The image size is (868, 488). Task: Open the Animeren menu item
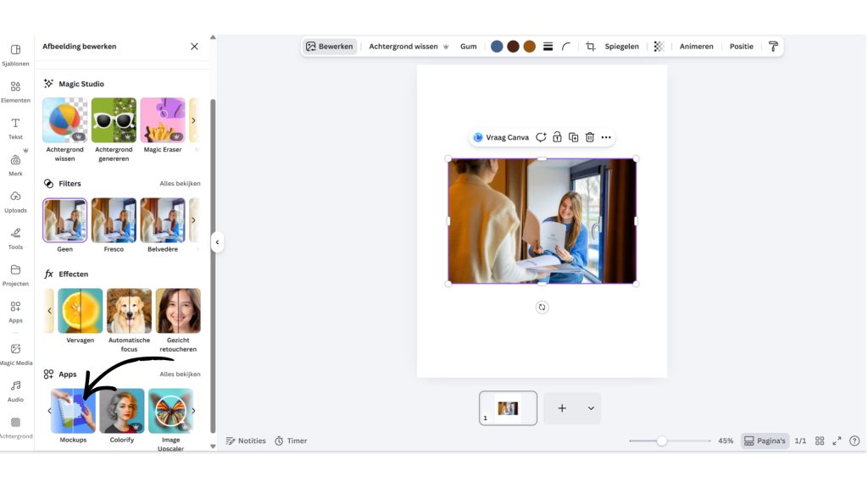pyautogui.click(x=696, y=47)
